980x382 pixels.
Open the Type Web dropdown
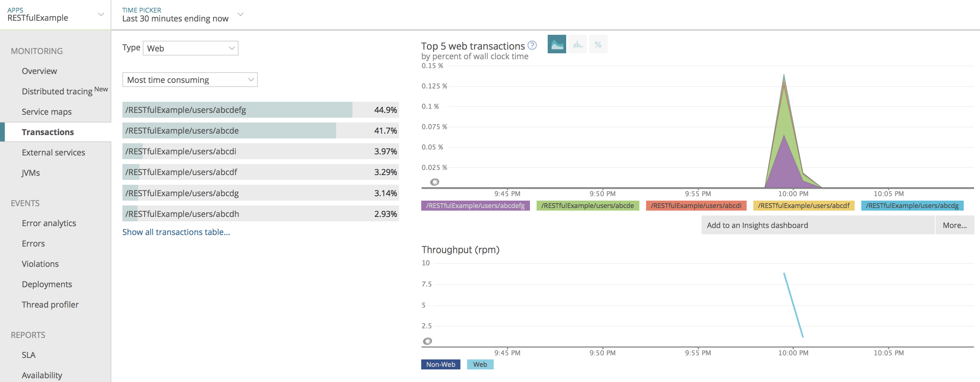click(x=190, y=48)
